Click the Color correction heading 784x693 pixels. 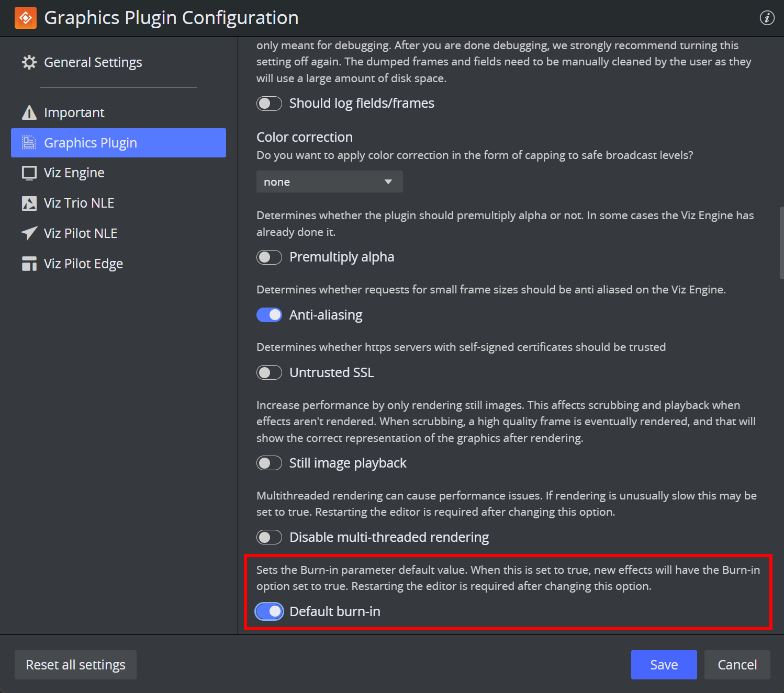(x=305, y=137)
